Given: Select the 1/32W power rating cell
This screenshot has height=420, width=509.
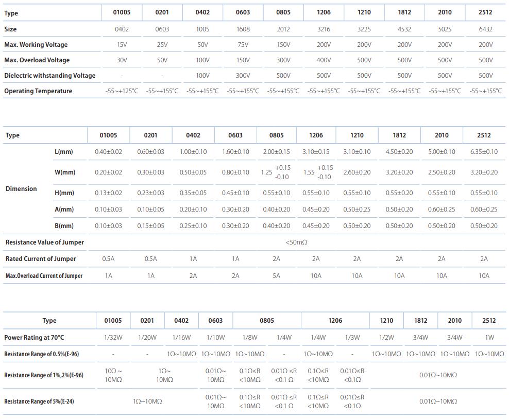Looking at the screenshot, I should coord(113,338).
